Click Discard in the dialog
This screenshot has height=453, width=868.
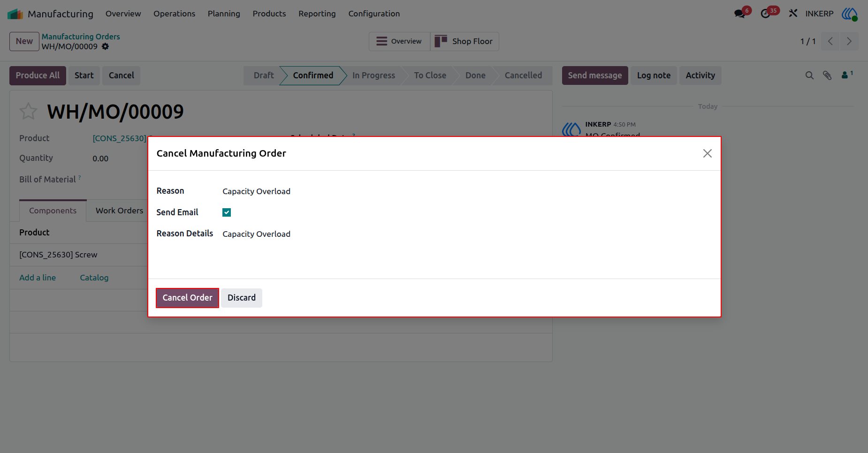click(242, 298)
